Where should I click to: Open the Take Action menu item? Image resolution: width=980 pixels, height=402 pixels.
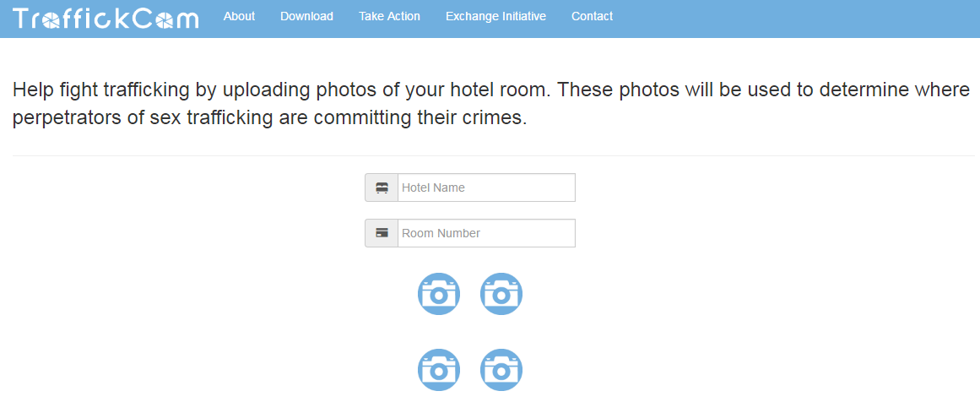pyautogui.click(x=389, y=16)
